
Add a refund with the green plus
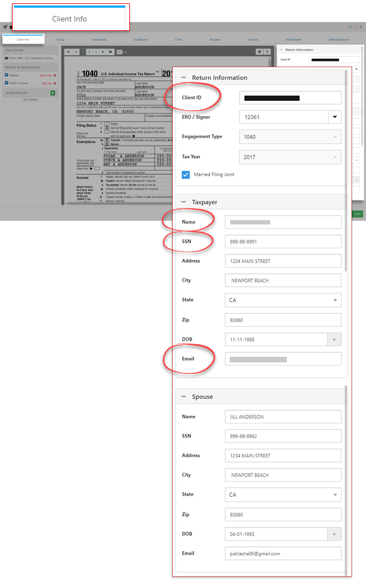pos(52,92)
